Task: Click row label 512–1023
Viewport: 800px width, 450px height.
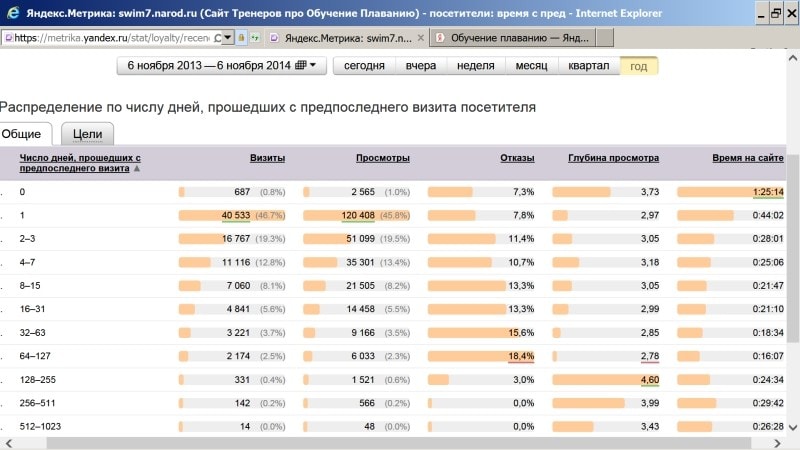Action: pos(40,427)
